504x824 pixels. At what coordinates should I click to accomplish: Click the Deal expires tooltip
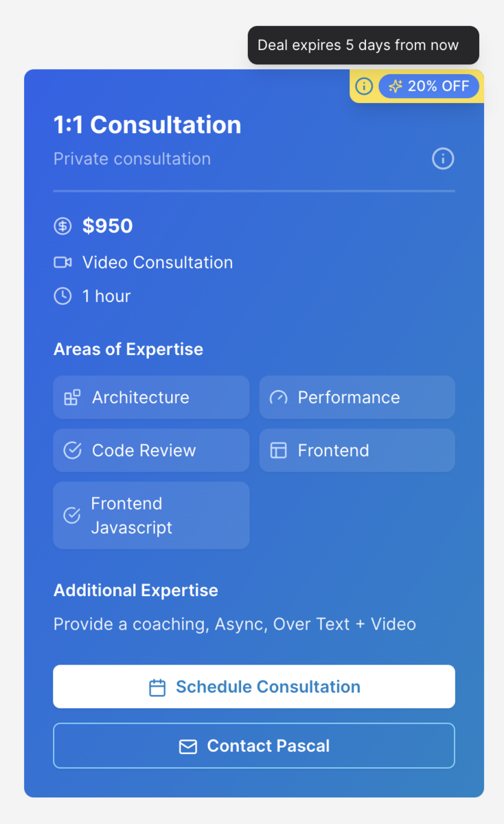point(363,45)
